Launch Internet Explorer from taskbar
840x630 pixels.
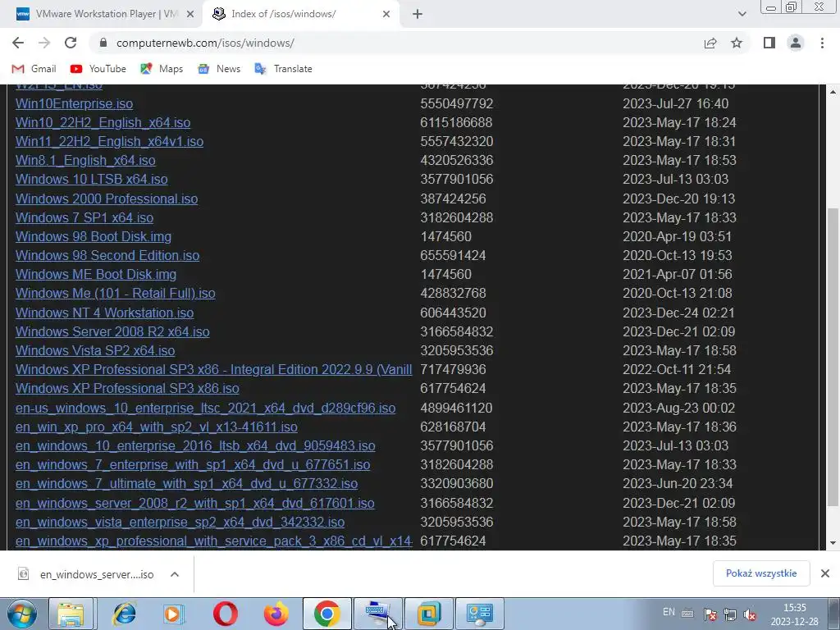124,614
